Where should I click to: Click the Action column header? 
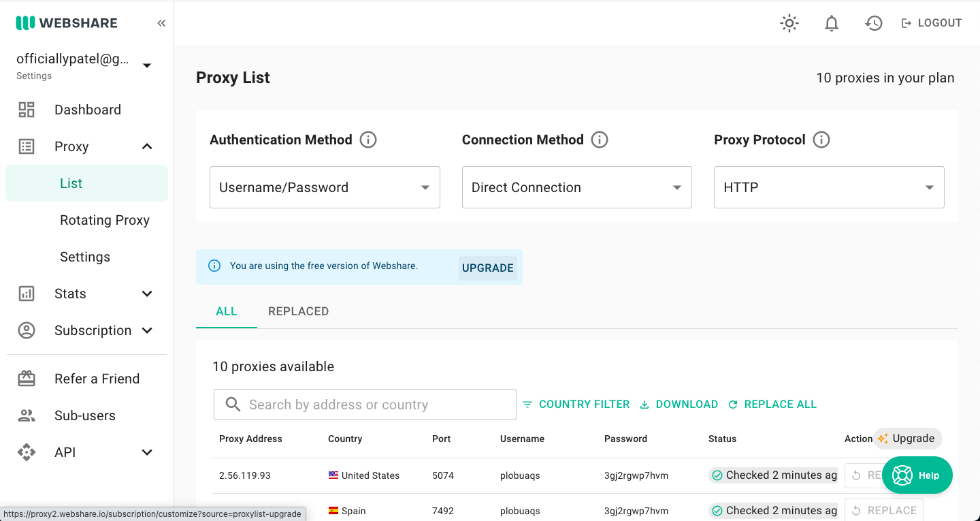tap(858, 439)
